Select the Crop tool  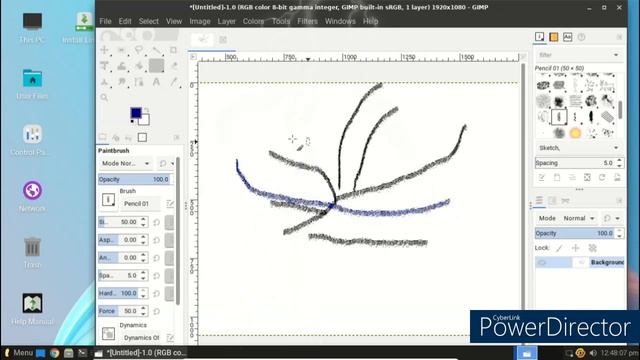(x=173, y=50)
